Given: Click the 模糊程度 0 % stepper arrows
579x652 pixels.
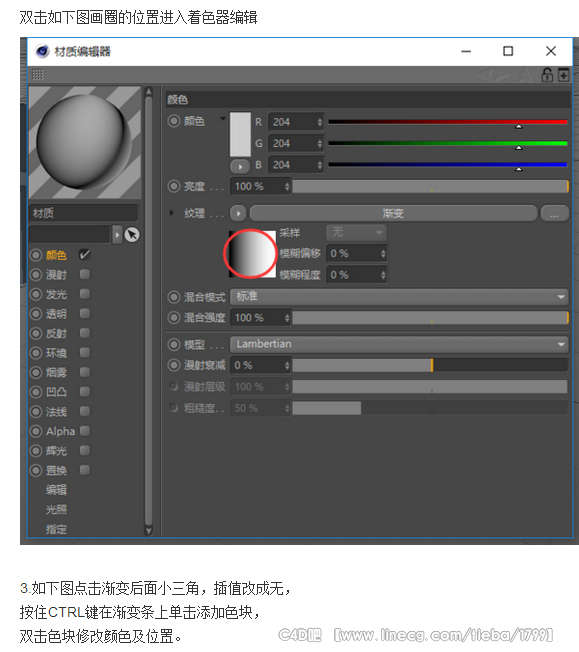Looking at the screenshot, I should 383,275.
